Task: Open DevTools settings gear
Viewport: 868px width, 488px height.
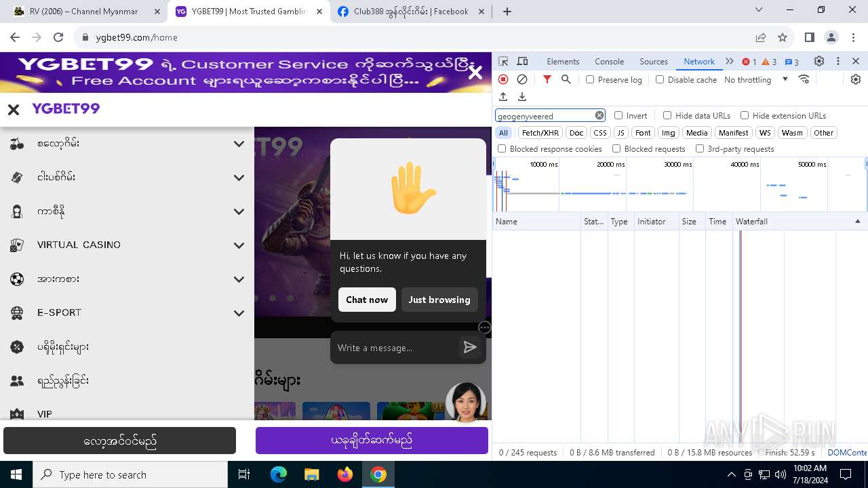Action: (x=819, y=61)
